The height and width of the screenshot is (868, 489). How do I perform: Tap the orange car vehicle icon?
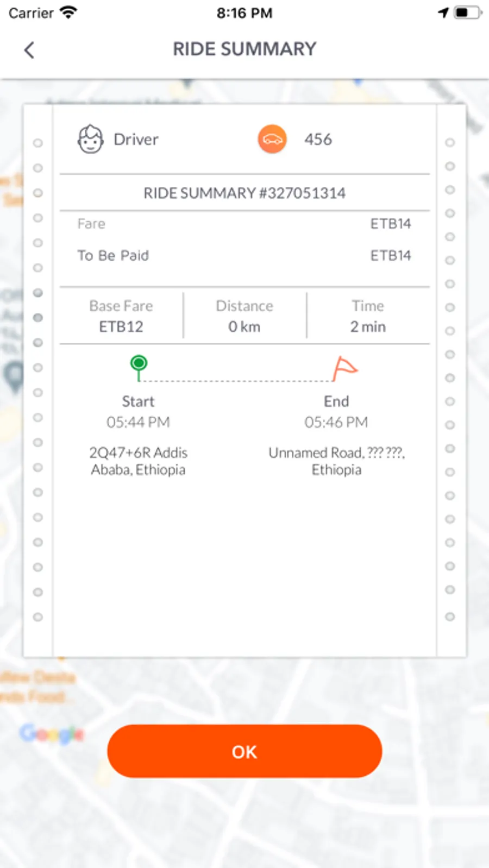coord(272,139)
